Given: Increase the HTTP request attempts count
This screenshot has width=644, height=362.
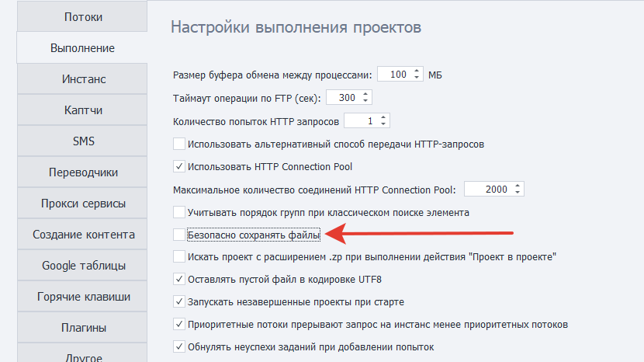Looking at the screenshot, I should click(x=383, y=117).
